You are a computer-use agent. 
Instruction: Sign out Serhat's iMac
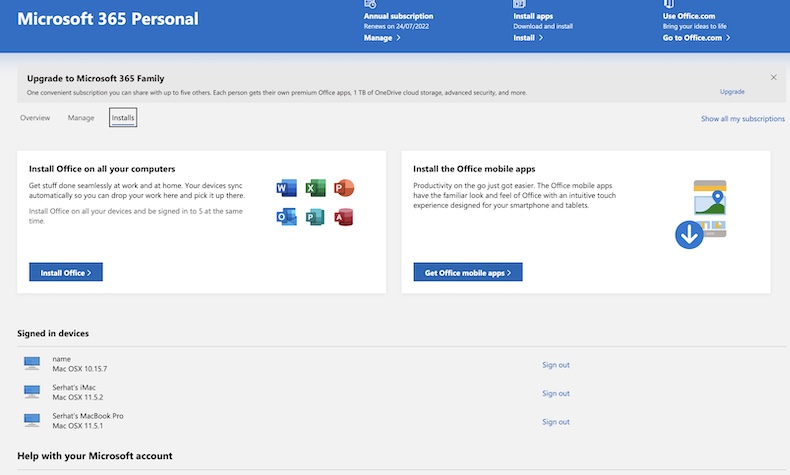coord(556,393)
